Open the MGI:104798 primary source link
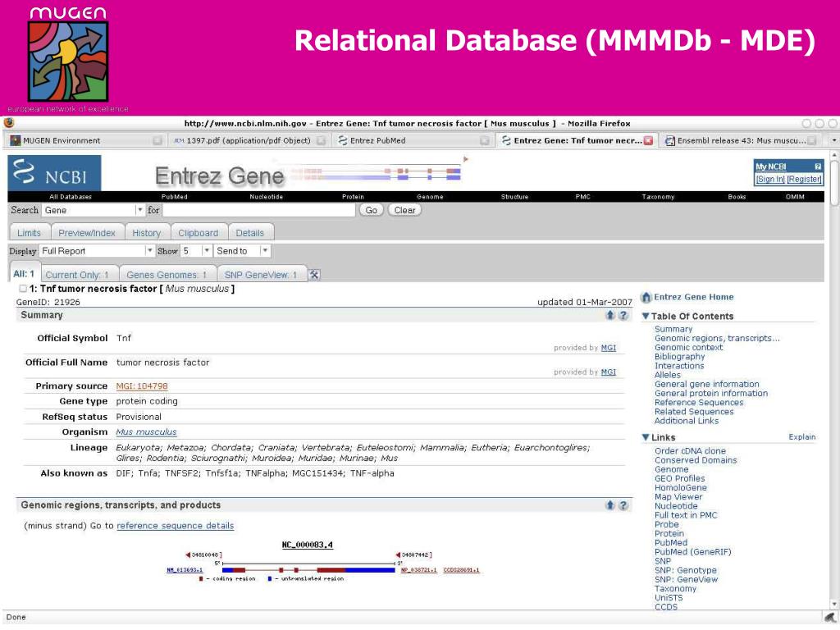The height and width of the screenshot is (630, 840). [142, 386]
